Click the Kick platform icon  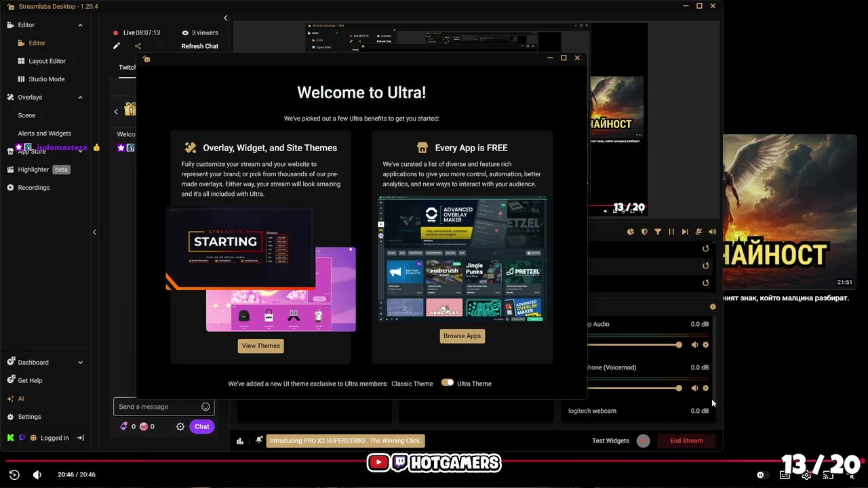[10, 438]
